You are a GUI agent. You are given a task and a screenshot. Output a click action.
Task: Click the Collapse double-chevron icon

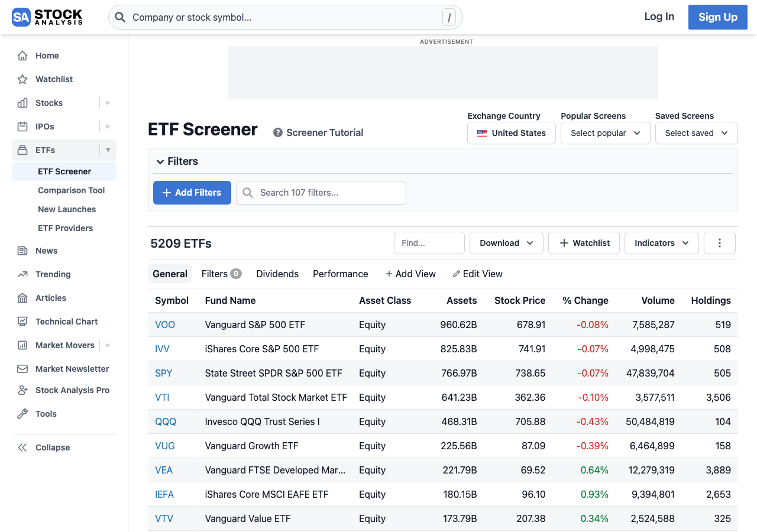[x=22, y=447]
